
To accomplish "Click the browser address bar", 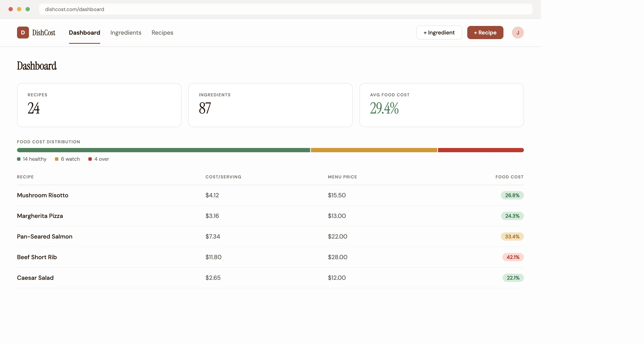I will [285, 9].
